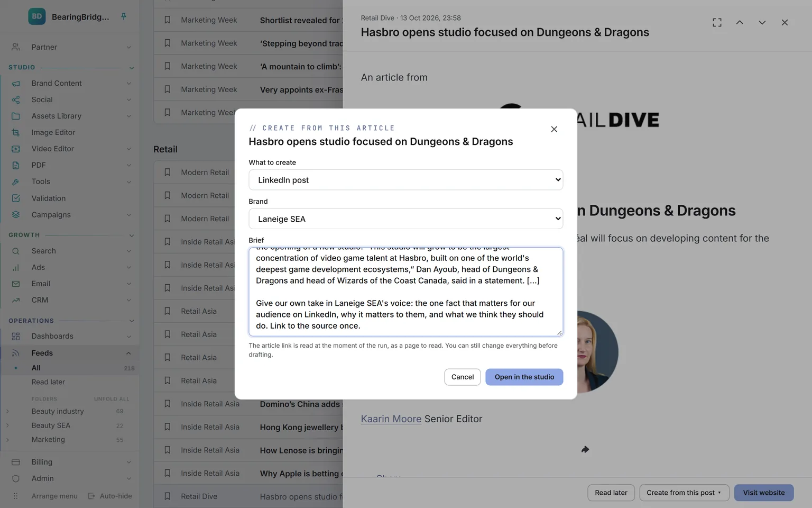This screenshot has height=508, width=812.
Task: Collapse the Feeds menu chevron
Action: tap(128, 353)
